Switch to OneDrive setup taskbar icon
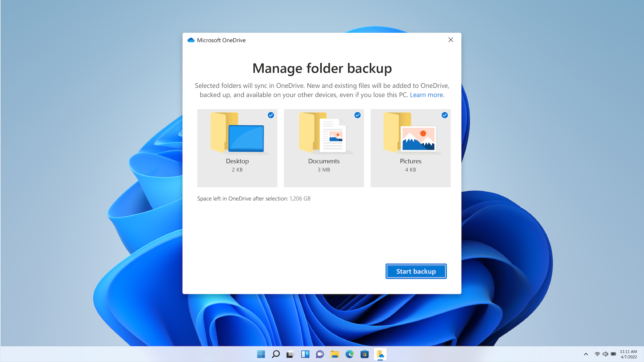Image resolution: width=644 pixels, height=362 pixels. click(x=380, y=354)
